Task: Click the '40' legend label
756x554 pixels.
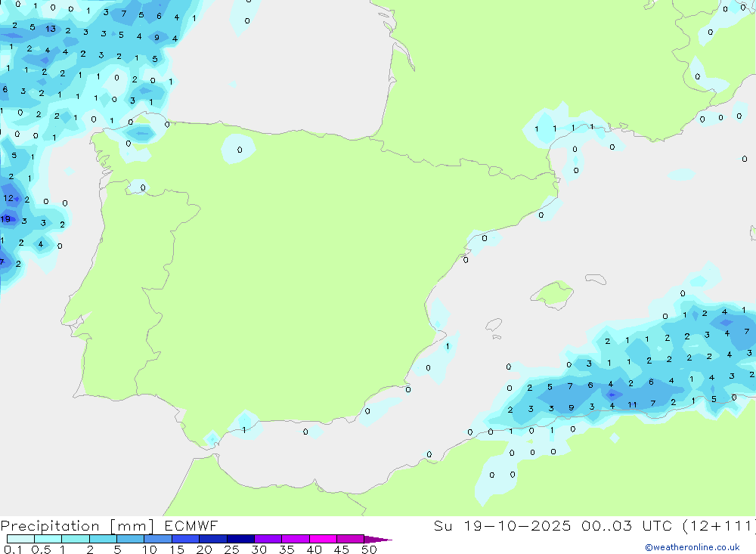Action: click(314, 549)
